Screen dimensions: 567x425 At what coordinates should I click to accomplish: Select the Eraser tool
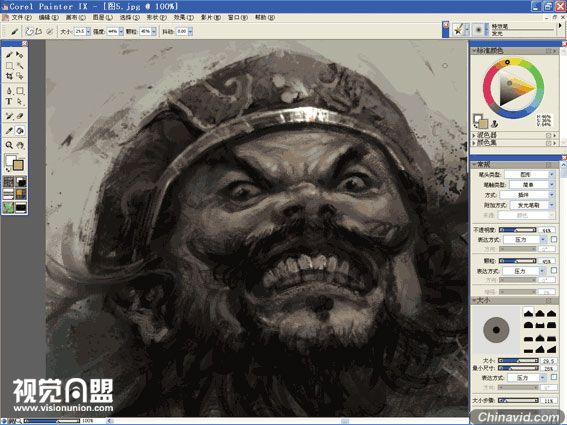[20, 116]
